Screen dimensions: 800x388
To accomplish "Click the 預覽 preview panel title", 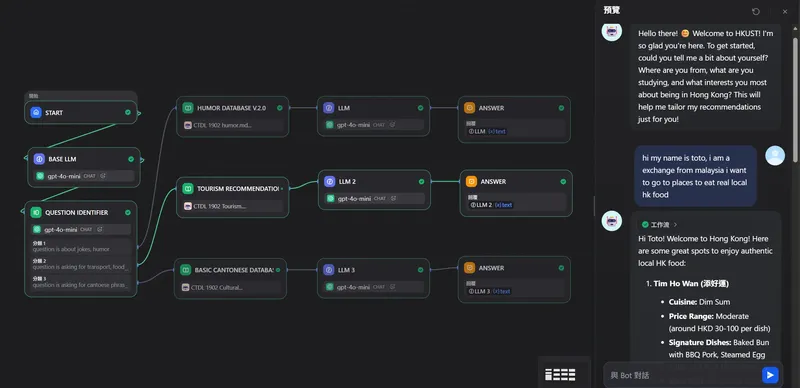I will point(611,10).
